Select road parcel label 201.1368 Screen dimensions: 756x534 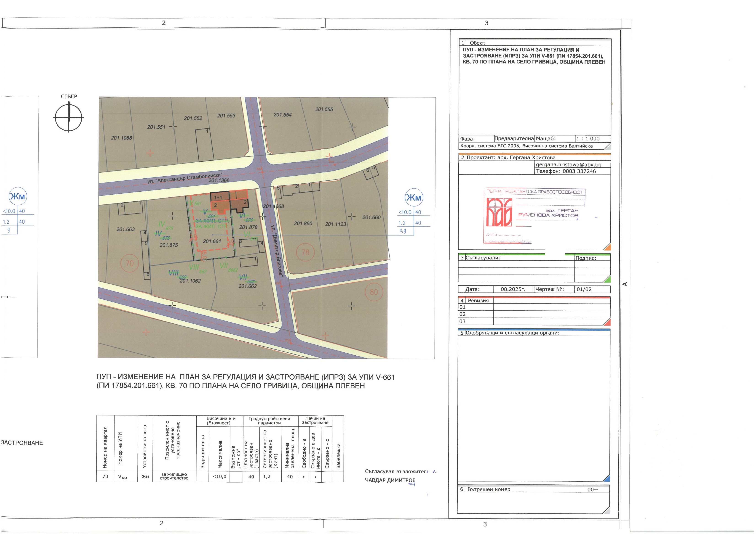(273, 206)
